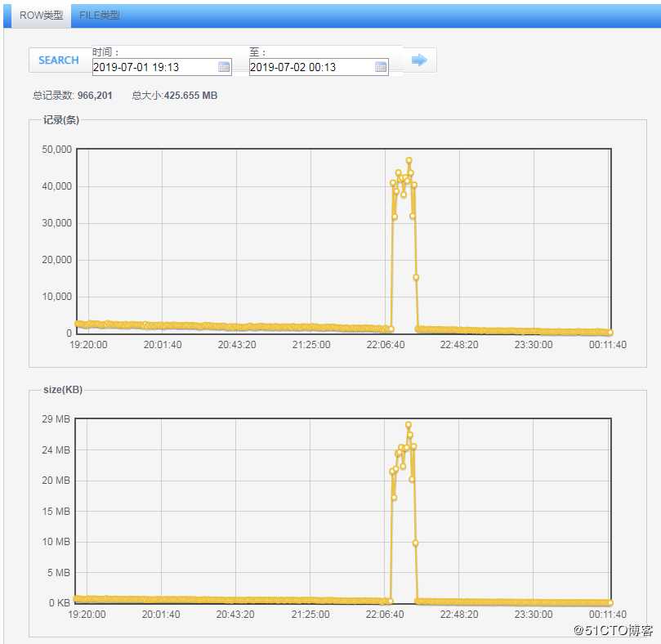Screen dimensions: 661x644
Task: Click 50,000 label on records chart axis
Action: pyautogui.click(x=57, y=150)
